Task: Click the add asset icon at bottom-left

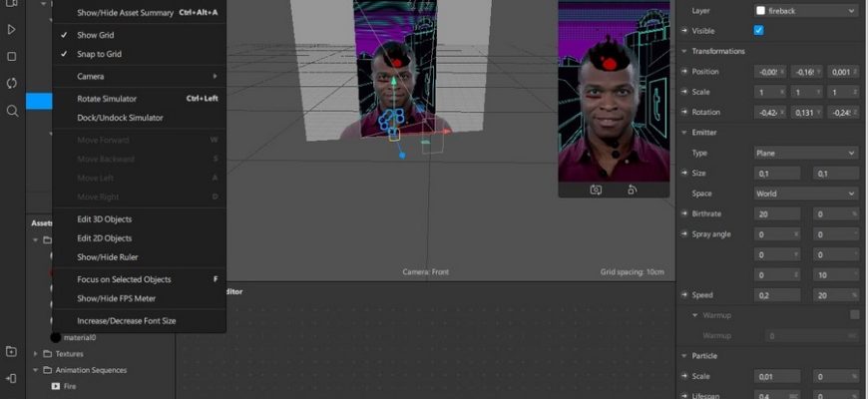Action: 11,352
